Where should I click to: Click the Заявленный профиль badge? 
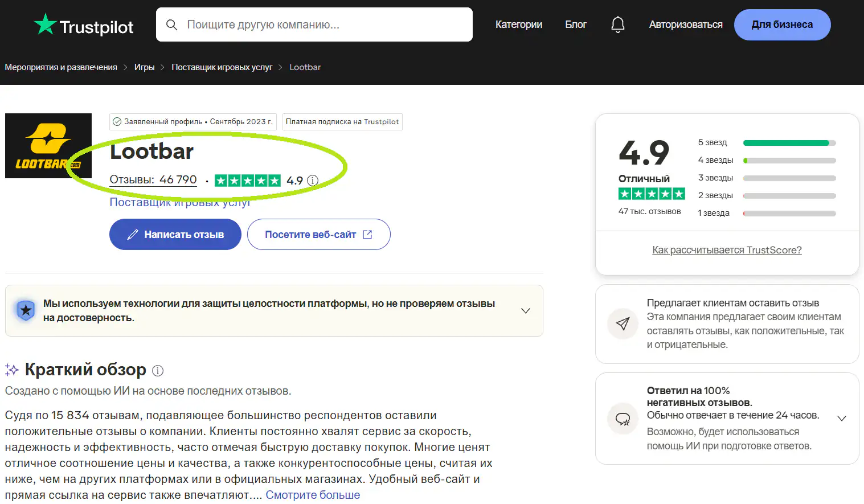click(193, 122)
